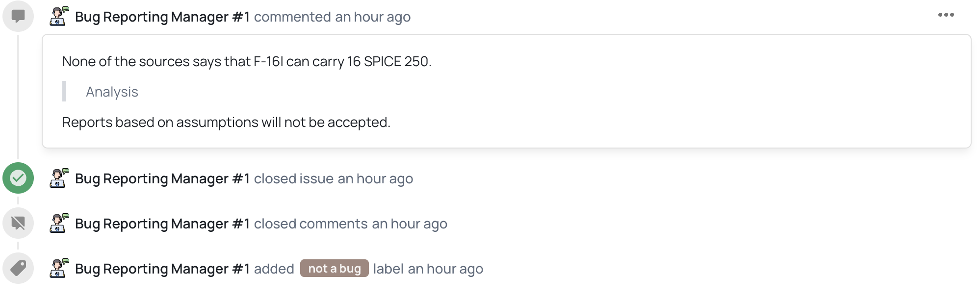Open the three-dot comment options menu
980x300 pixels.
[946, 15]
